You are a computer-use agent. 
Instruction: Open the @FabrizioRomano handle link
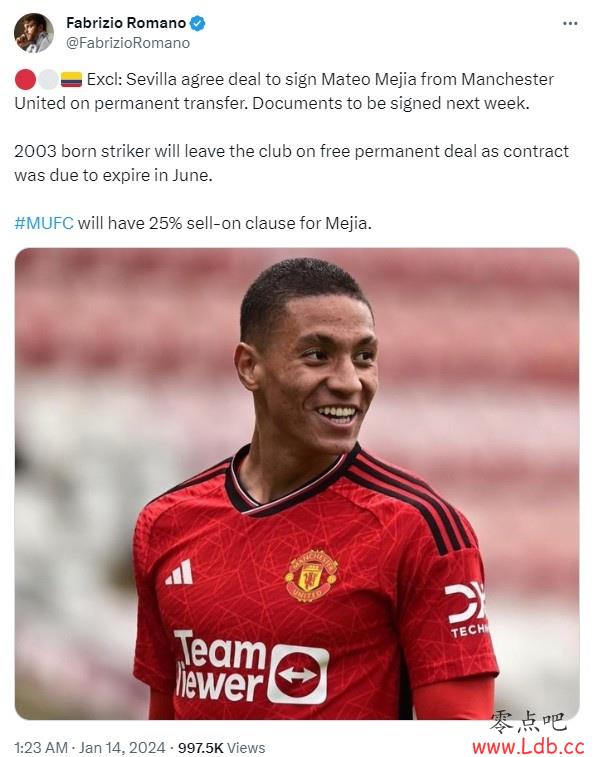128,43
